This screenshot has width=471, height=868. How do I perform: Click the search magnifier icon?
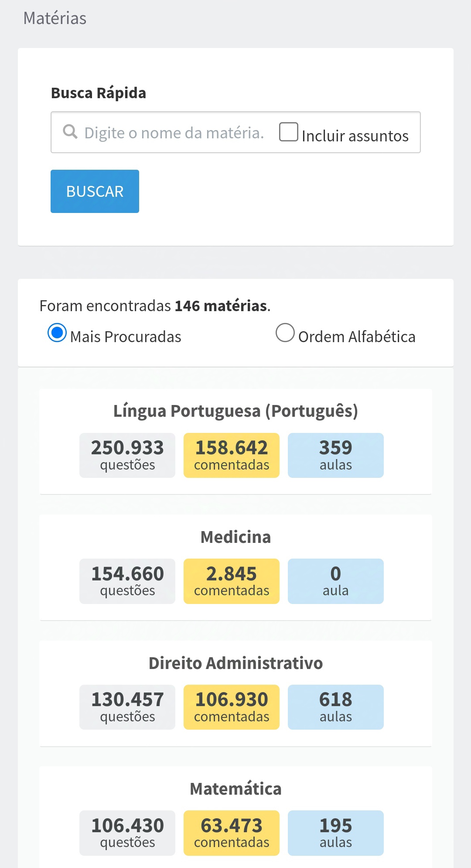pyautogui.click(x=70, y=131)
